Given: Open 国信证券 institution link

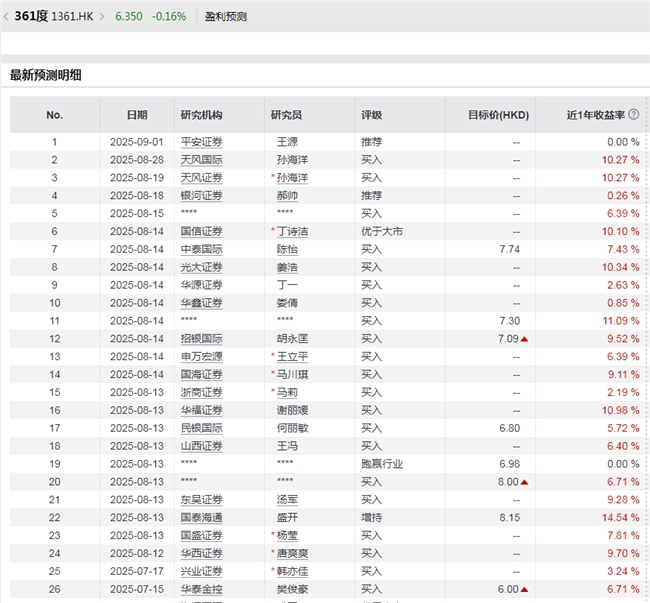Looking at the screenshot, I should click(201, 231).
